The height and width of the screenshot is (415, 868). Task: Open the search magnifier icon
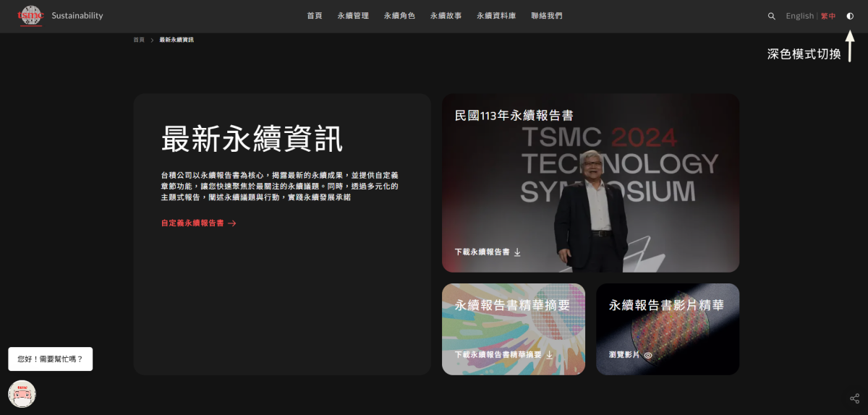point(772,16)
